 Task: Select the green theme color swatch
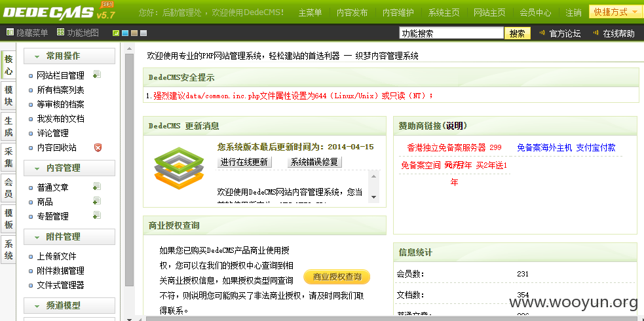pyautogui.click(x=116, y=33)
